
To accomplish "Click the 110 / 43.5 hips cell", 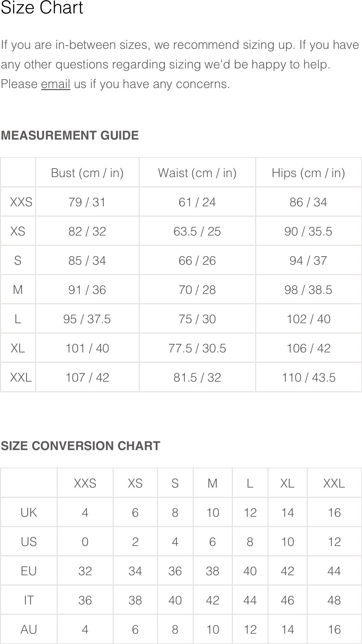I will (x=308, y=377).
